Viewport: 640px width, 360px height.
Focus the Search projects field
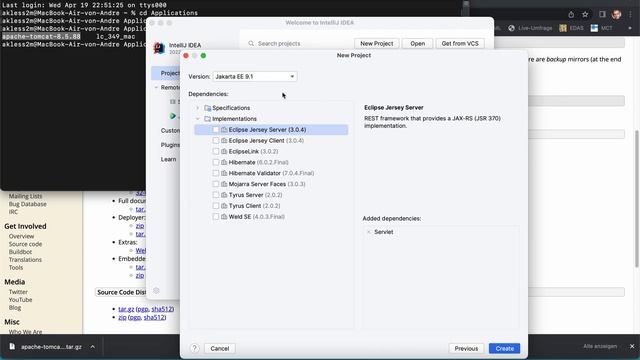[300, 44]
